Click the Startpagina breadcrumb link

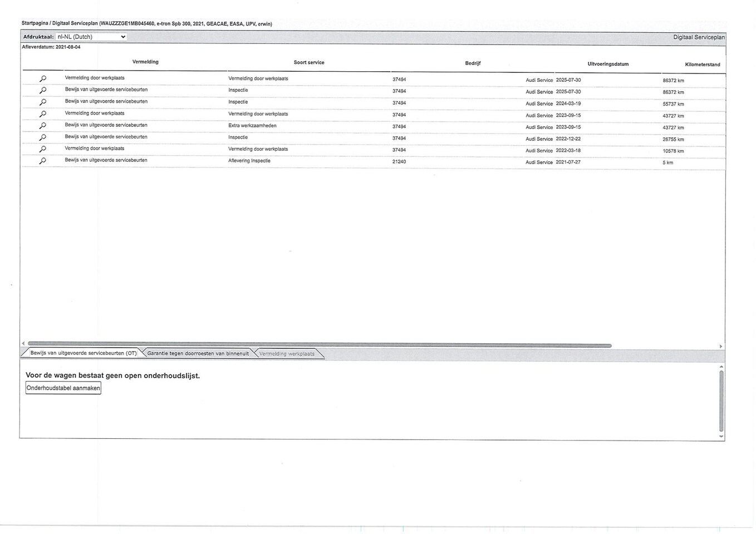click(35, 23)
